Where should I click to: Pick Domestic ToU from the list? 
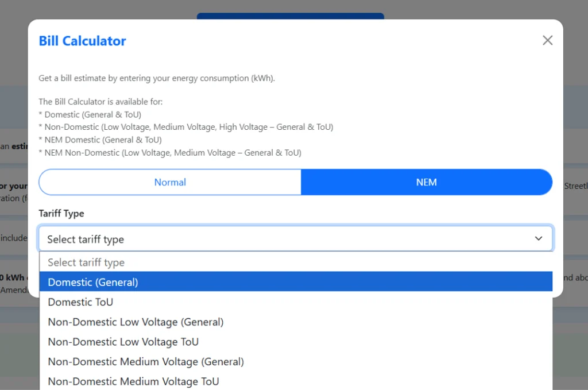point(80,302)
